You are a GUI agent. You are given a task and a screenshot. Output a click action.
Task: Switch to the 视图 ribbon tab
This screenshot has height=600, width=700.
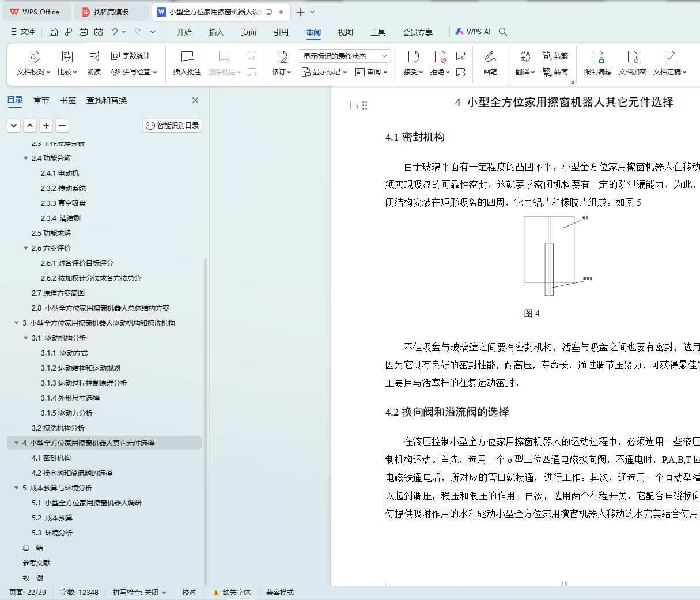(346, 32)
